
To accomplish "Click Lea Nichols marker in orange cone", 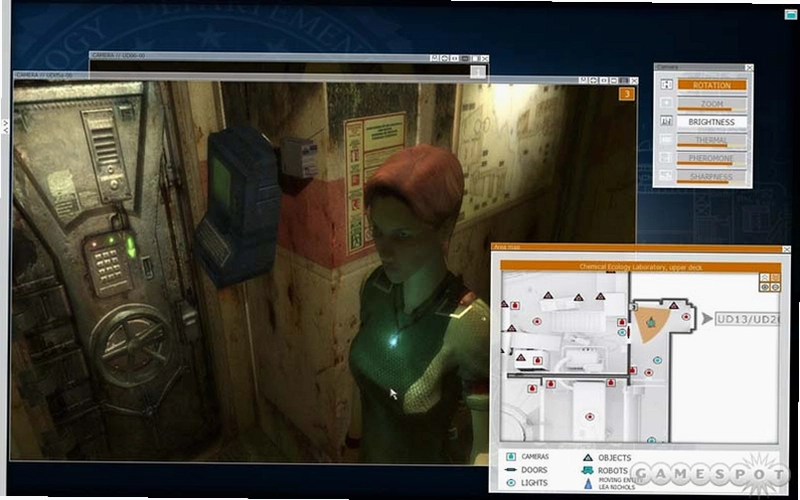I will click(x=651, y=322).
